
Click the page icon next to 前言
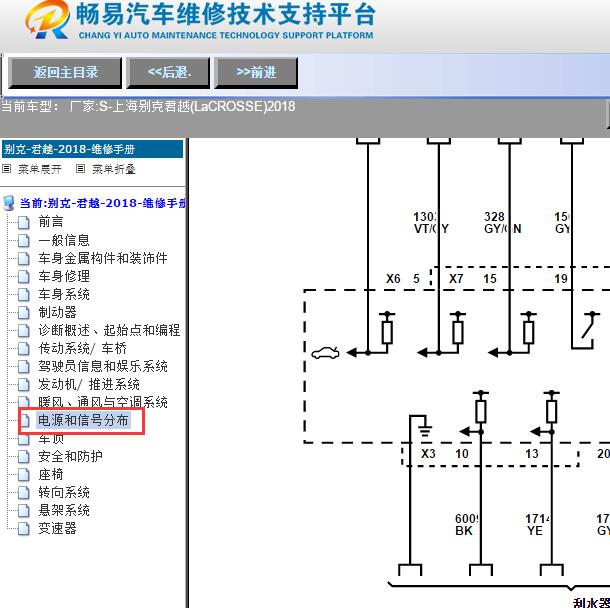(24, 223)
